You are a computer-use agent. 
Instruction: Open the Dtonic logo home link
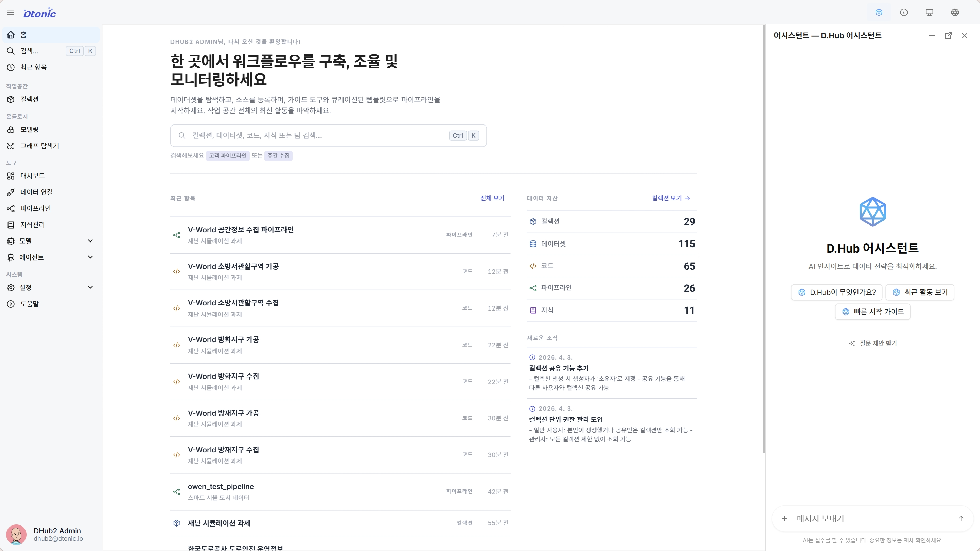point(39,13)
